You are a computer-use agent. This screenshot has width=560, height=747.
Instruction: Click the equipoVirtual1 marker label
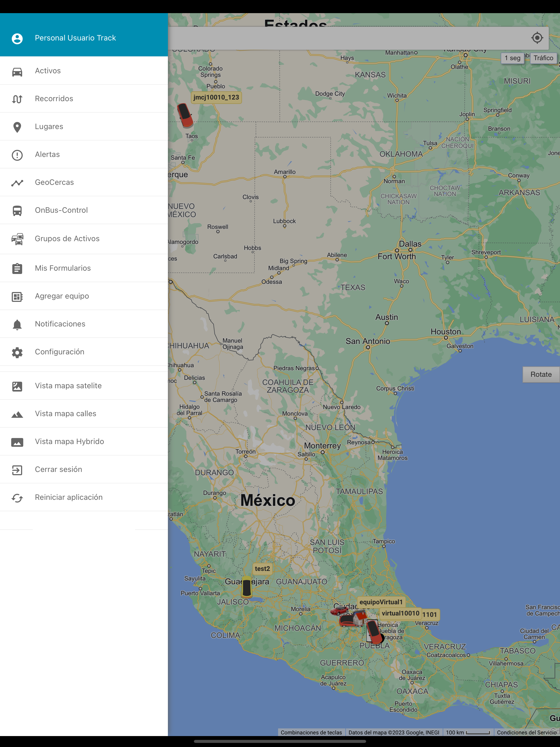click(381, 602)
